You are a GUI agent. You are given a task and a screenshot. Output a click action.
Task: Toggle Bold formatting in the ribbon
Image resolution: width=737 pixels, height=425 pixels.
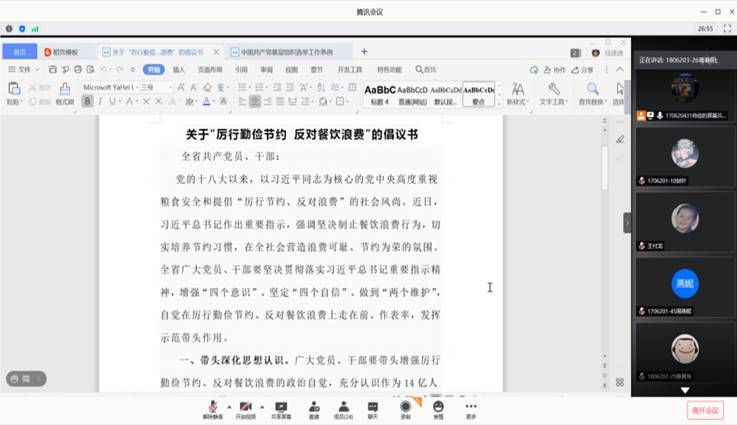click(x=88, y=101)
